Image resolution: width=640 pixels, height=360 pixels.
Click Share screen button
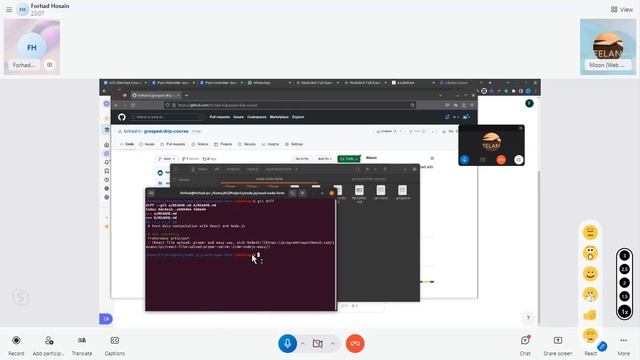point(558,345)
